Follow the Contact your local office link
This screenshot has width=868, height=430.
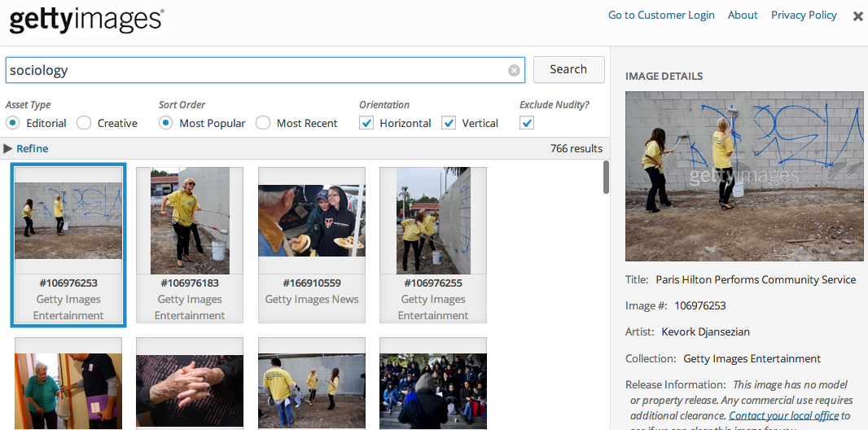click(783, 415)
